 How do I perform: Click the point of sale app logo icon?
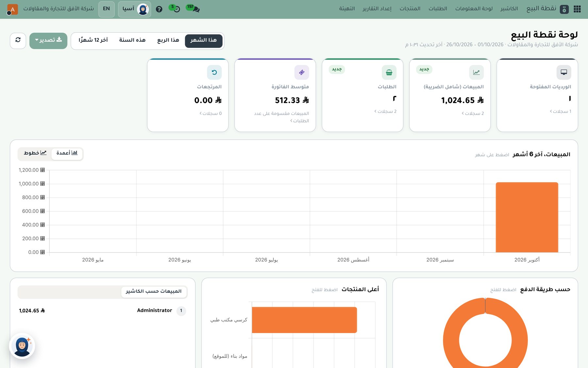click(564, 9)
